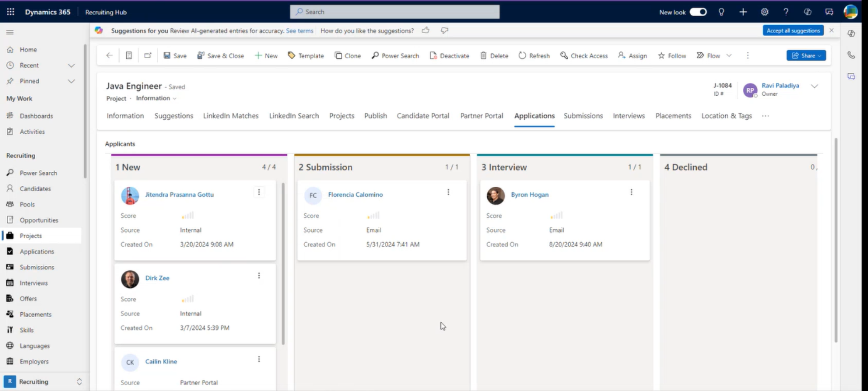The image size is (868, 391).
Task: Clone the Java Engineer record
Action: point(348,56)
